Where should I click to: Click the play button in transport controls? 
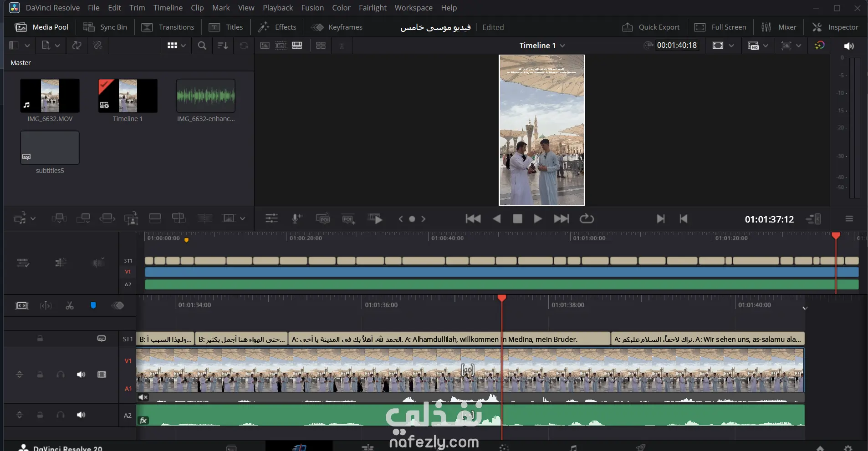537,219
